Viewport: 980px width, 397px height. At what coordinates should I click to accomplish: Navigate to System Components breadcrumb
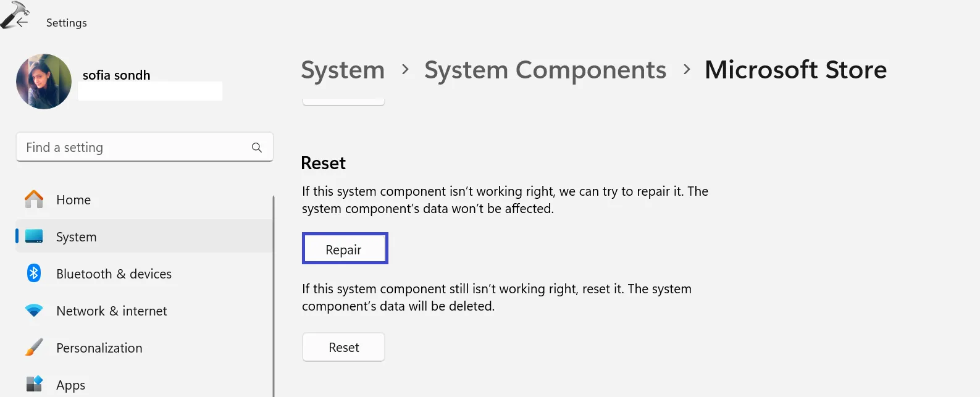pos(545,70)
